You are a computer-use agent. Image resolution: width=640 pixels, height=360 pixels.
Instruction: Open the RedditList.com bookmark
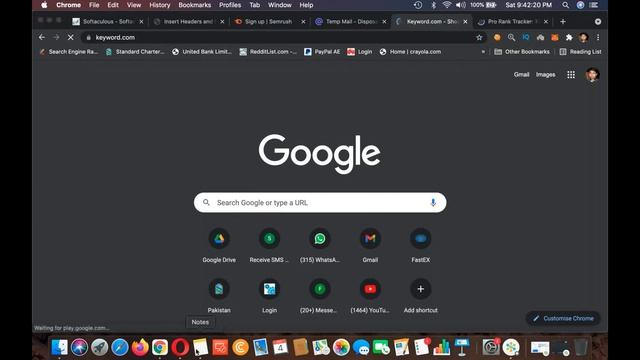pyautogui.click(x=268, y=52)
